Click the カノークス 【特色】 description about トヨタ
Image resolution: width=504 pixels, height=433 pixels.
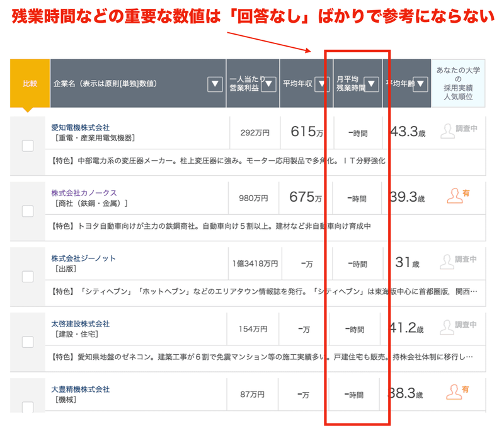(211, 226)
